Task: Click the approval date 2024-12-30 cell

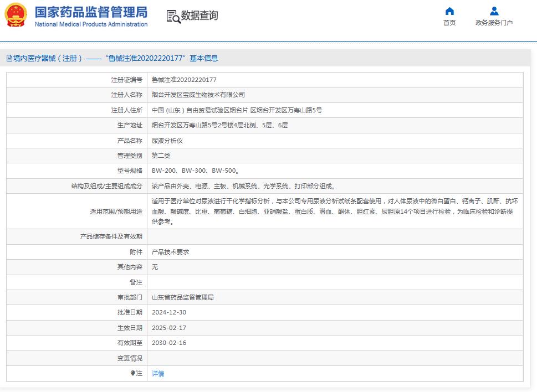Action: pos(168,312)
